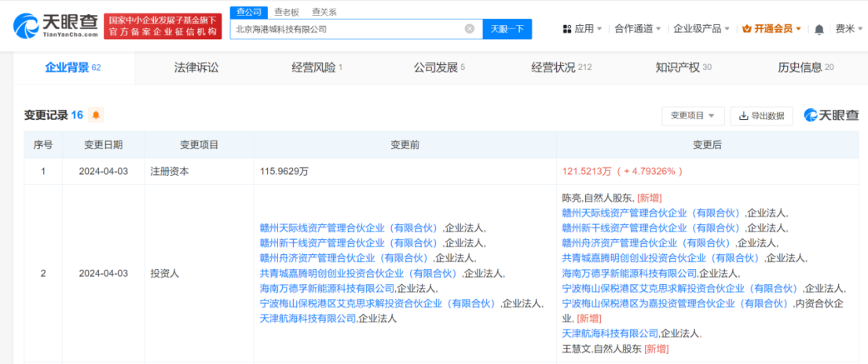Select the 查老板 search tab

(286, 12)
